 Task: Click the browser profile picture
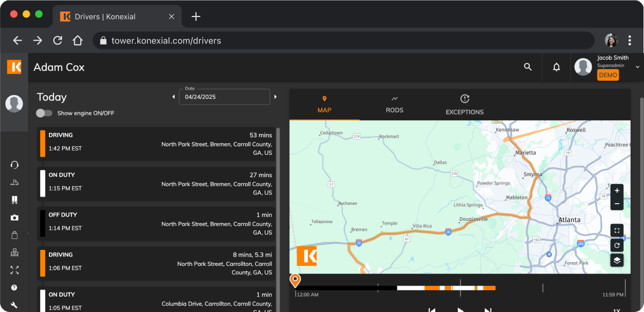(x=612, y=40)
